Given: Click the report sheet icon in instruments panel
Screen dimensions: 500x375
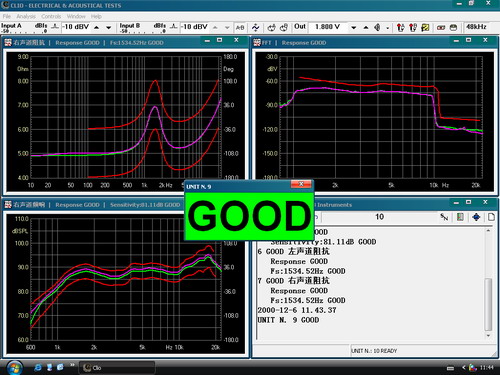Looking at the screenshot, I should coord(460,217).
